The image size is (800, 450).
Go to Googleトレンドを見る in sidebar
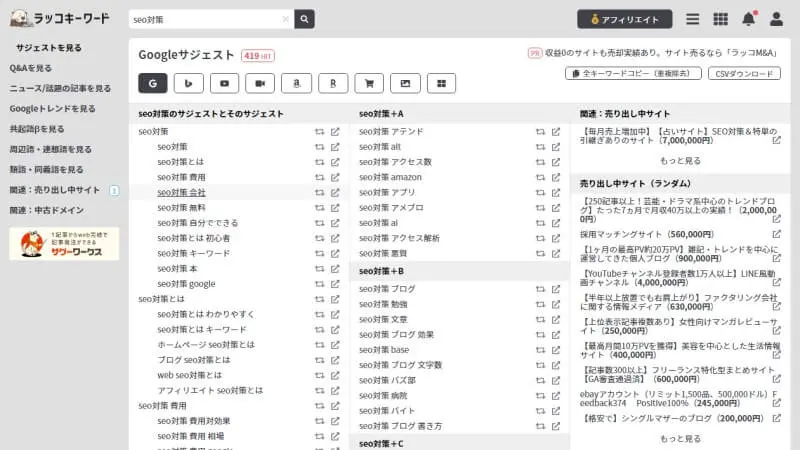pyautogui.click(x=53, y=109)
